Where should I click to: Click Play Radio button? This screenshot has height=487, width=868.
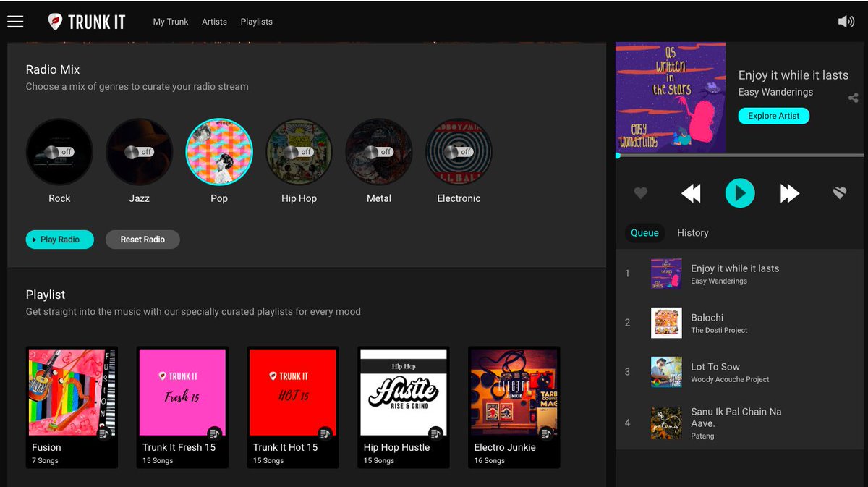coord(60,240)
